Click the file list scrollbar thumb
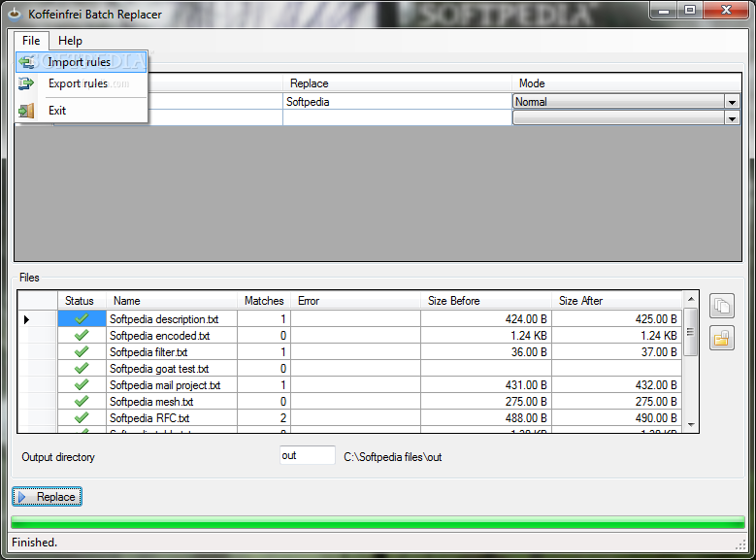This screenshot has height=560, width=756. coord(691,332)
